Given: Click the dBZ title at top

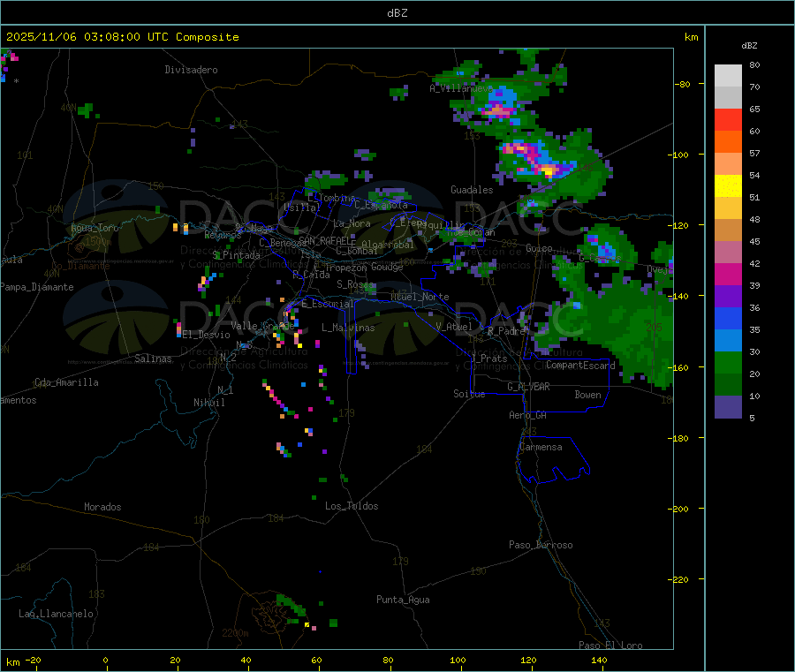Looking at the screenshot, I should pyautogui.click(x=397, y=13).
